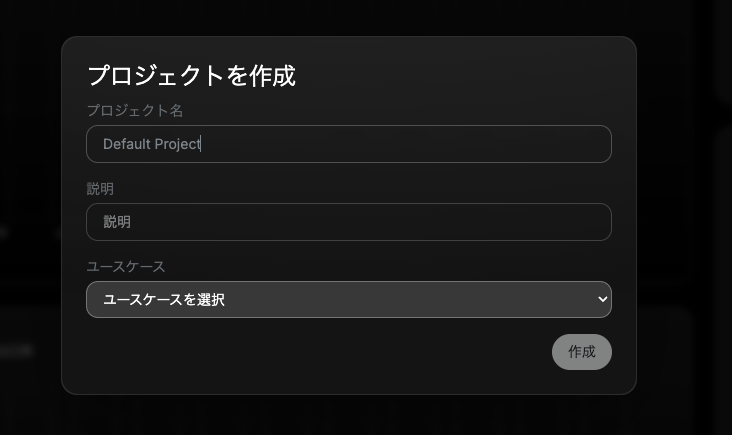732x435 pixels.
Task: Click the プロジェクト名 field label
Action: click(135, 110)
